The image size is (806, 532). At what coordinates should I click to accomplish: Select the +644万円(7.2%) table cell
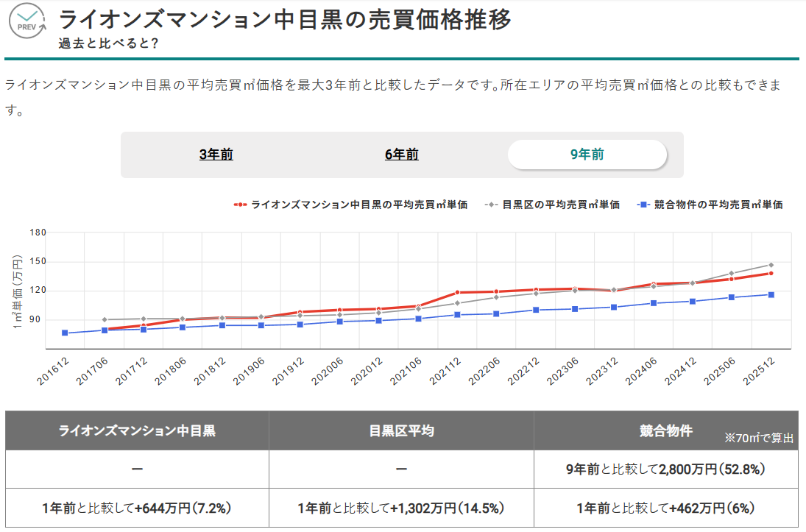136,508
